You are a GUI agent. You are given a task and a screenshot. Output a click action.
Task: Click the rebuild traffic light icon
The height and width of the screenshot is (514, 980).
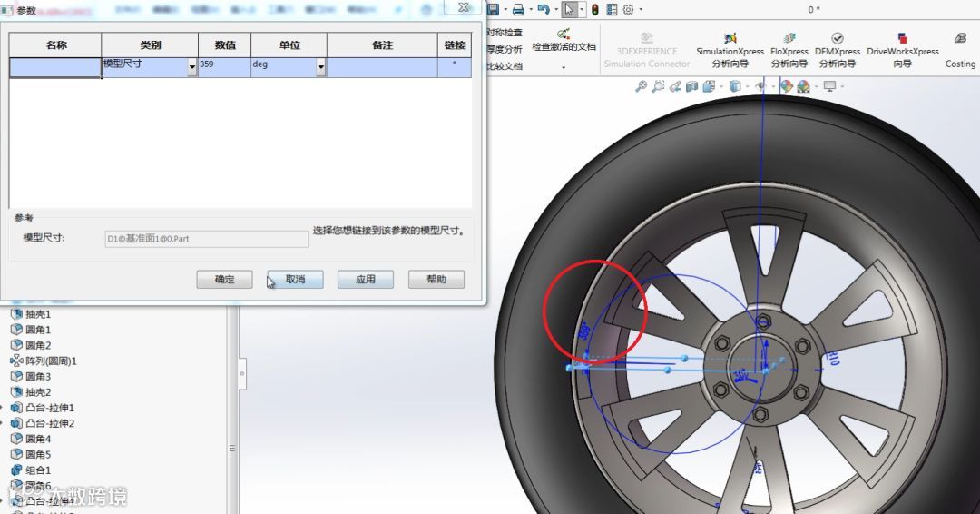pyautogui.click(x=595, y=9)
